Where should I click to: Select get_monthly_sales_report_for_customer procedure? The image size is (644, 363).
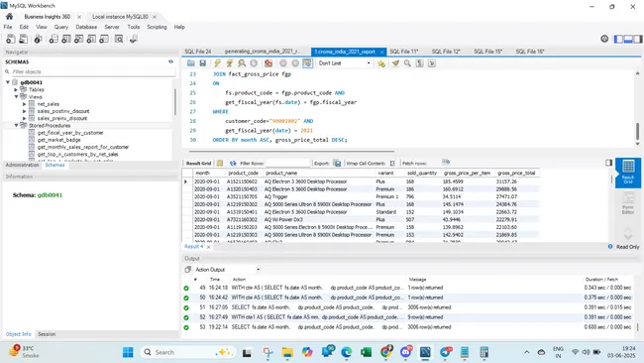(x=83, y=147)
